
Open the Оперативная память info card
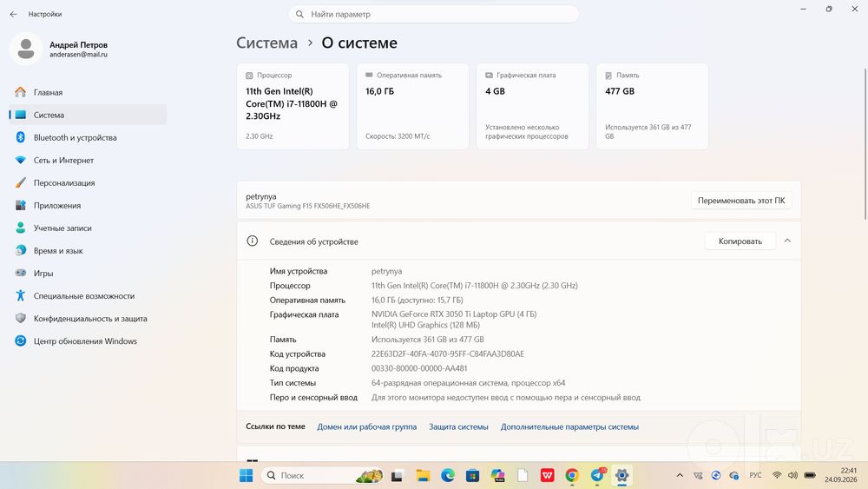(412, 106)
